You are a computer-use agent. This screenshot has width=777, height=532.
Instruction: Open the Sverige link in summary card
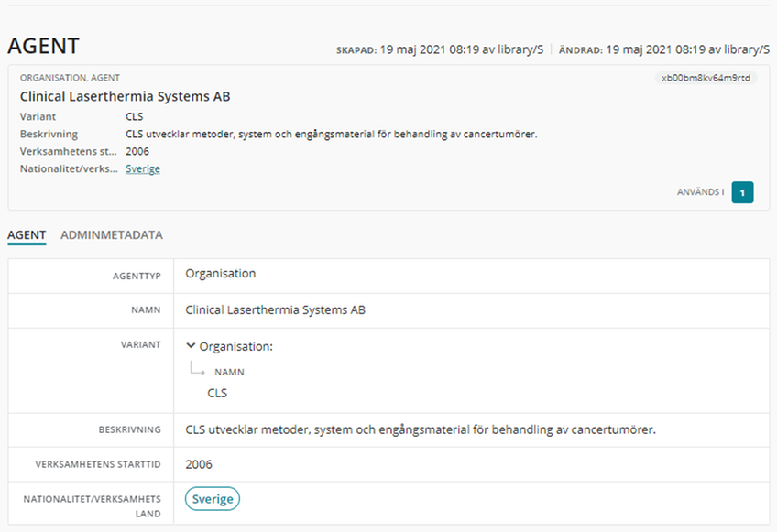[142, 168]
